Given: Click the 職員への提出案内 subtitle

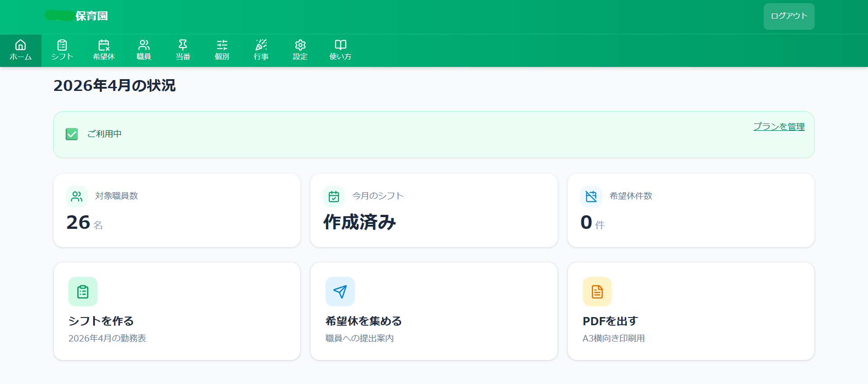Looking at the screenshot, I should (359, 338).
